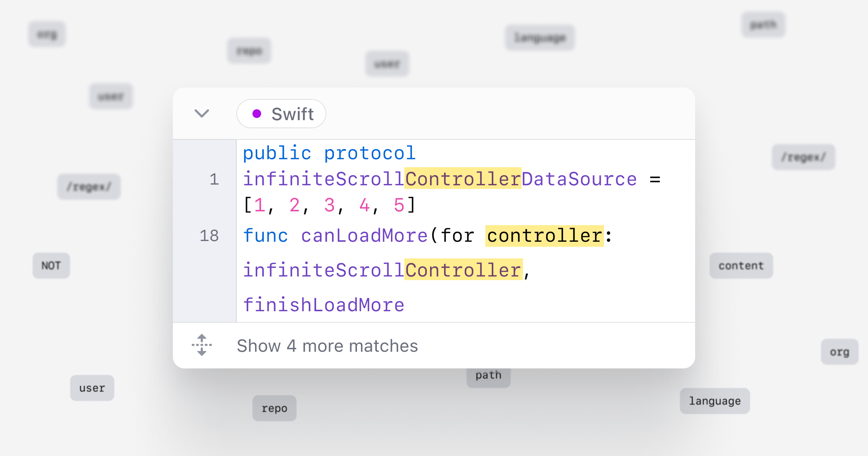Select the right /regex/ filter chip
The width and height of the screenshot is (868, 456).
pyautogui.click(x=804, y=157)
